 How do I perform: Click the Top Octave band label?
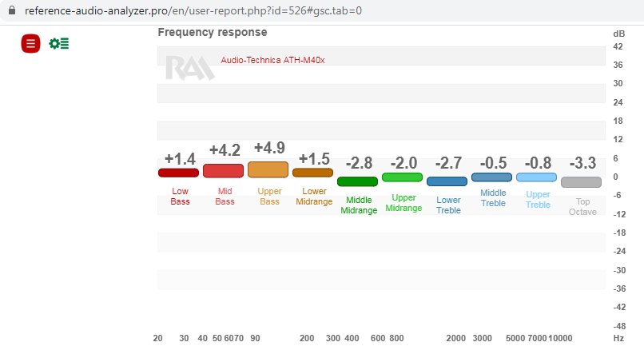(582, 206)
